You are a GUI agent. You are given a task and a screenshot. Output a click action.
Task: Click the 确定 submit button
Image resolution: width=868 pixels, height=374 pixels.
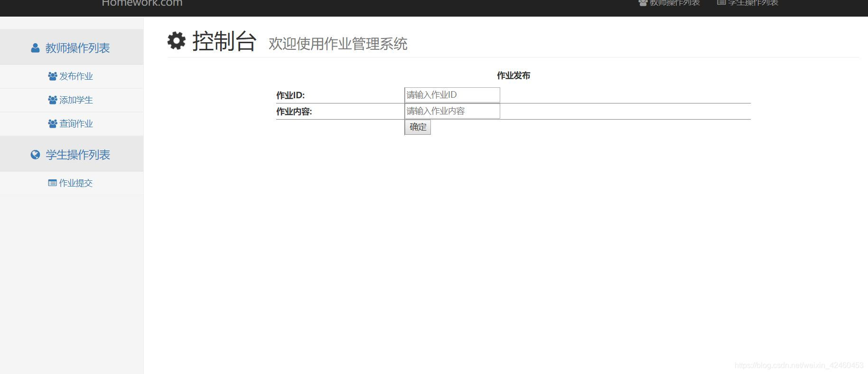click(x=418, y=127)
